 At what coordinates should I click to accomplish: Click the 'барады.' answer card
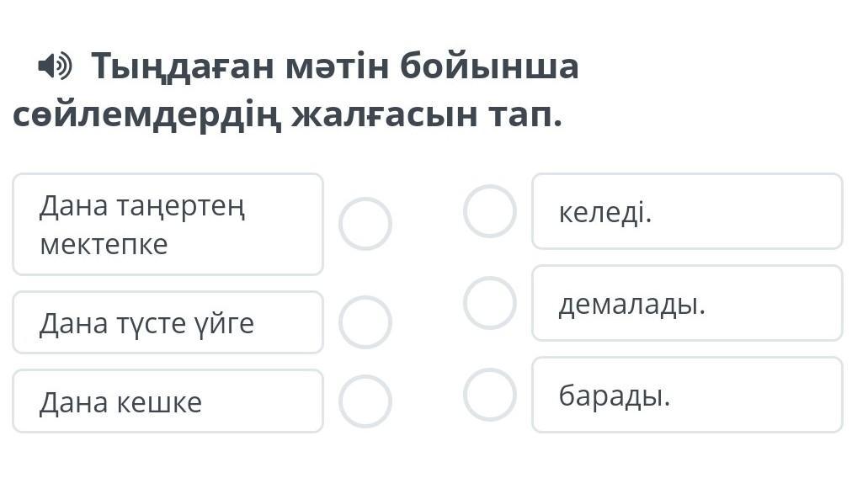coord(687,395)
